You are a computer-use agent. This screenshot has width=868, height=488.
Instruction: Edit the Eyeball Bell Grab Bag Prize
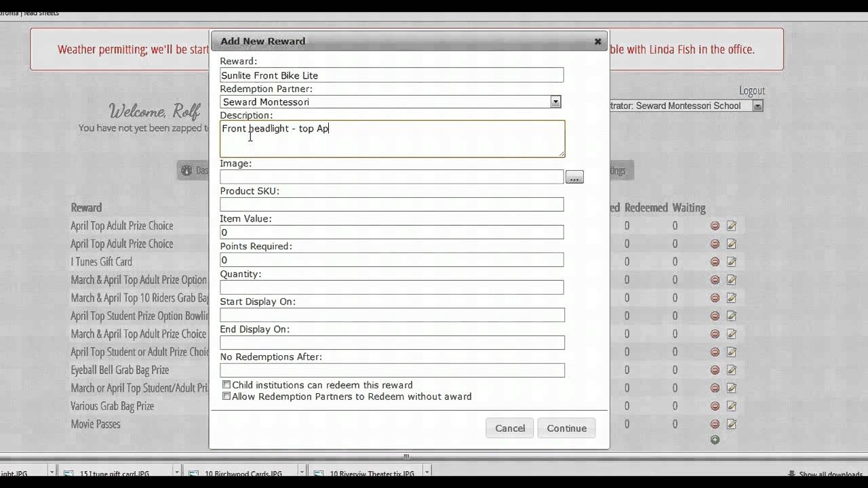click(x=732, y=370)
